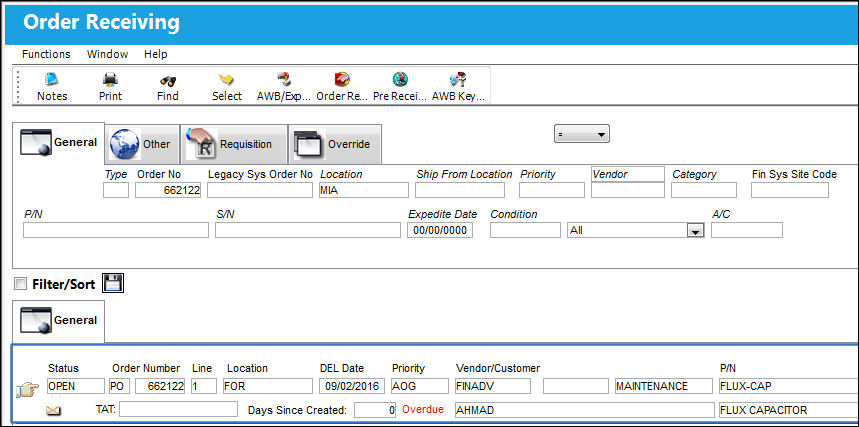Enable the Filter/Sort checkbox

pyautogui.click(x=21, y=284)
